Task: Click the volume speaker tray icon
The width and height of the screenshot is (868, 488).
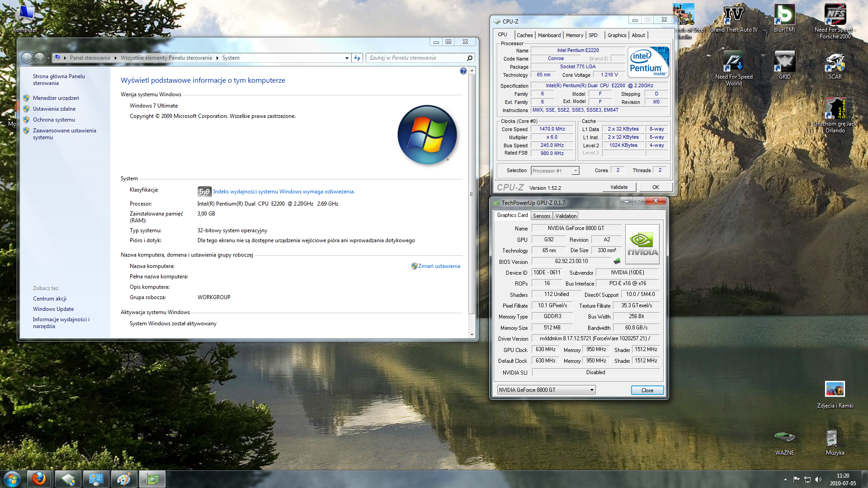Action: [x=818, y=479]
